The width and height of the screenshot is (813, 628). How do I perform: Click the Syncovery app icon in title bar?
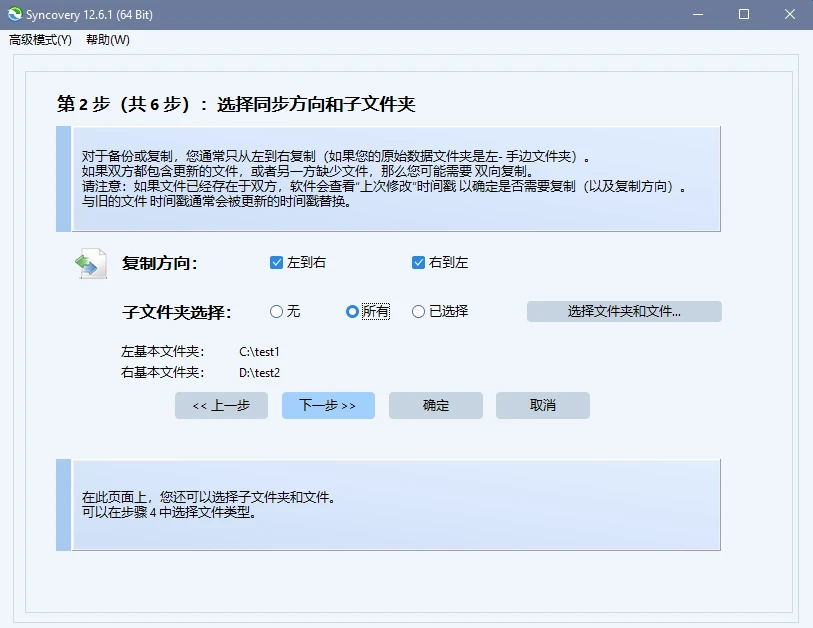(15, 14)
